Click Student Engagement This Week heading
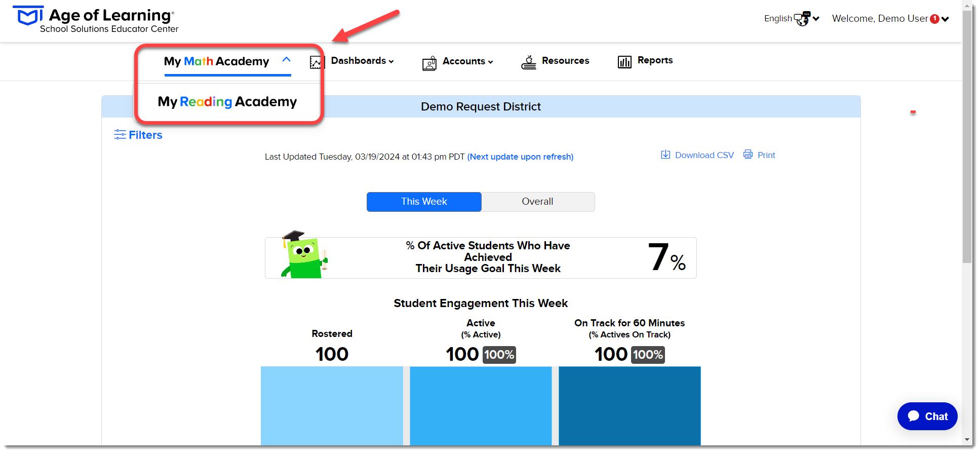 pos(481,304)
